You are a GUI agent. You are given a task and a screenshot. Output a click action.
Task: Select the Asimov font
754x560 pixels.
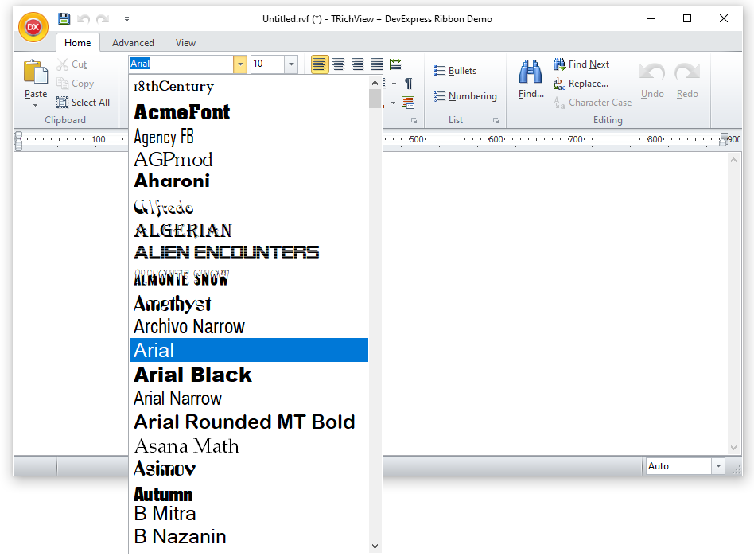249,469
